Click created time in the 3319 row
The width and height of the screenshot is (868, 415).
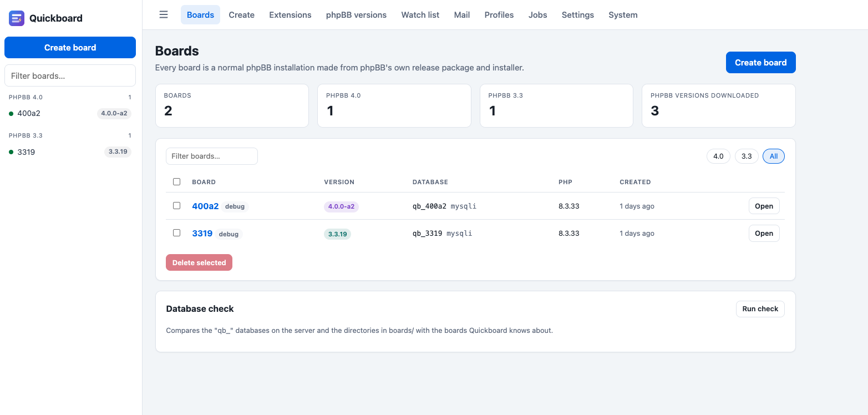point(637,234)
